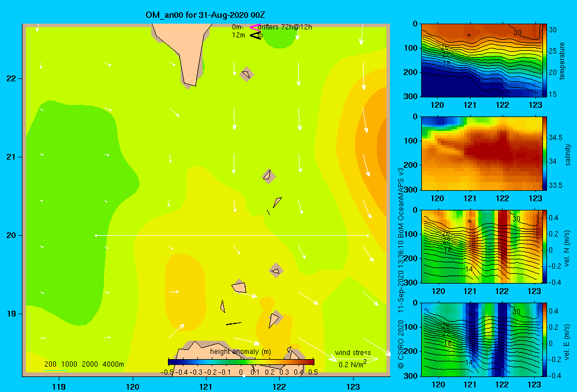This screenshot has height=392, width=577.
Task: Click the '12m' drifter depth label
Action: [x=238, y=35]
